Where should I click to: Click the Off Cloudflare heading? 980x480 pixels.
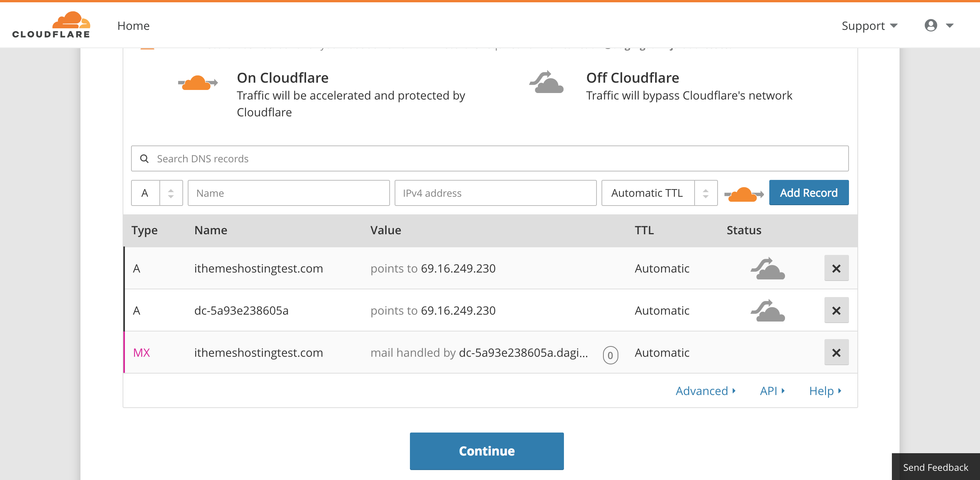point(633,78)
